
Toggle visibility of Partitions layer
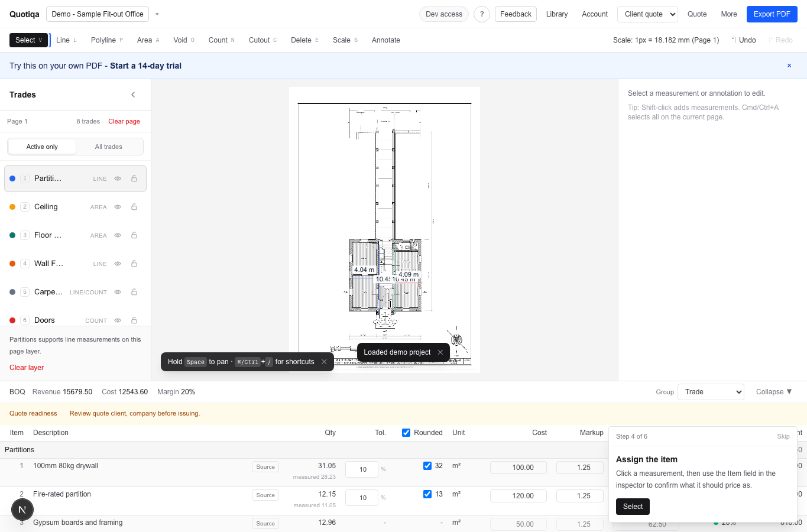tap(118, 179)
